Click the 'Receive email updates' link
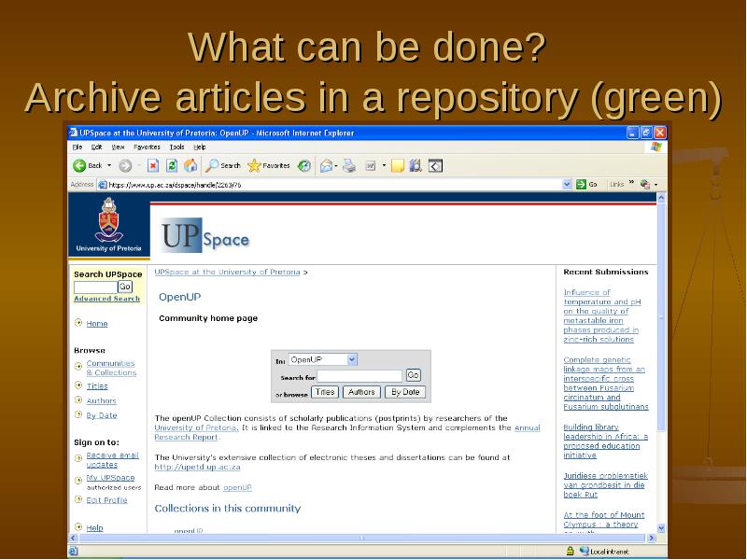Screen dimensions: 747x560 click(x=112, y=460)
